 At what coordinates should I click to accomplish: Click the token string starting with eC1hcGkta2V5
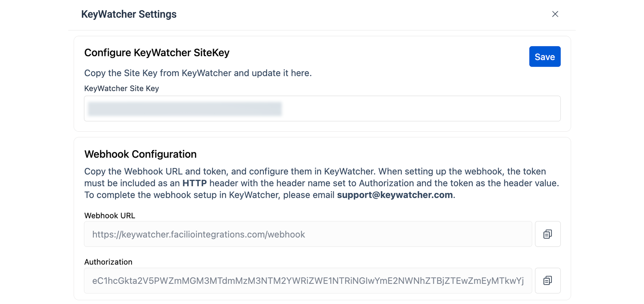tap(308, 281)
